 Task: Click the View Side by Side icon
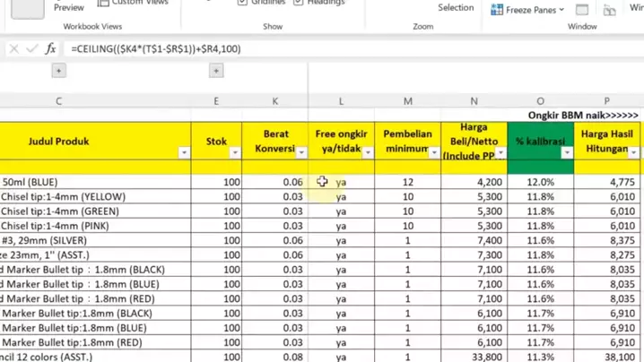coord(612,10)
